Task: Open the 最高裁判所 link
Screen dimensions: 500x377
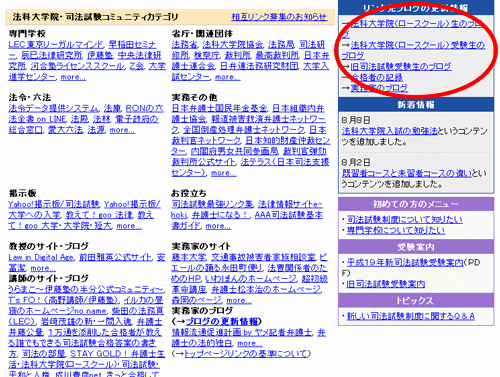Action: pyautogui.click(x=277, y=55)
